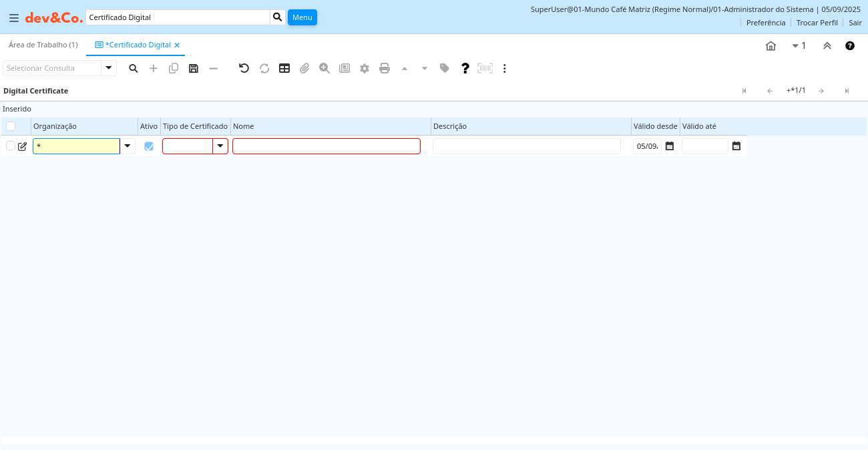The width and height of the screenshot is (868, 450).
Task: Toggle grid view in the toolbar
Action: [284, 68]
